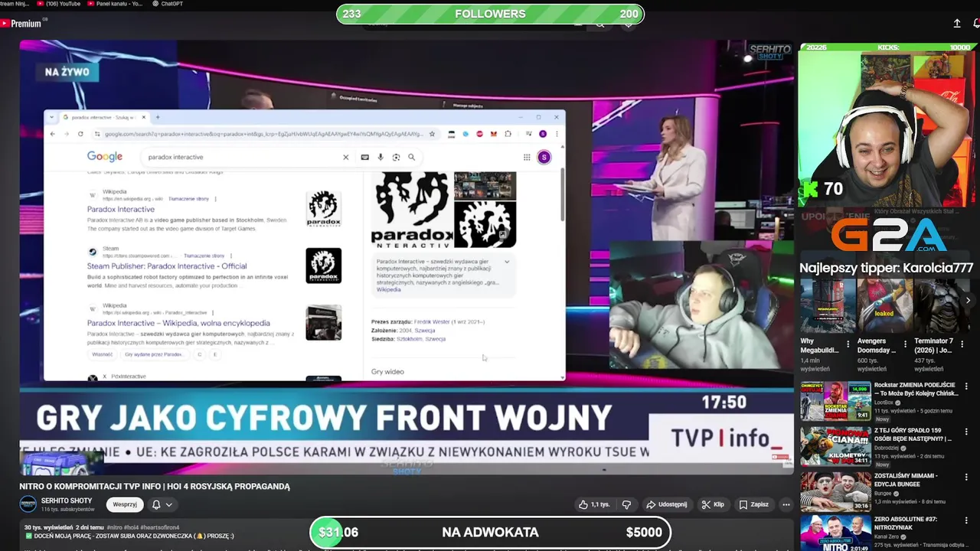Image resolution: width=980 pixels, height=551 pixels.
Task: Open the Avengers Doomsday short thumbnail
Action: [884, 306]
